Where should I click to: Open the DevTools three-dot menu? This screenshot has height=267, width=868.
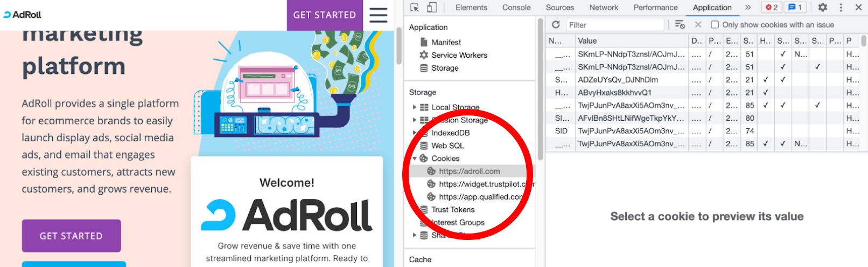click(x=841, y=8)
